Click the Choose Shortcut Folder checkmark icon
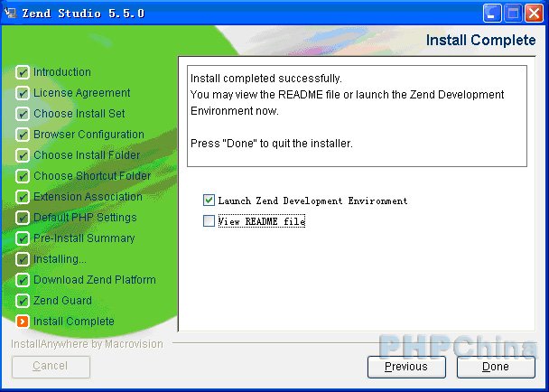The width and height of the screenshot is (549, 392). 23,176
